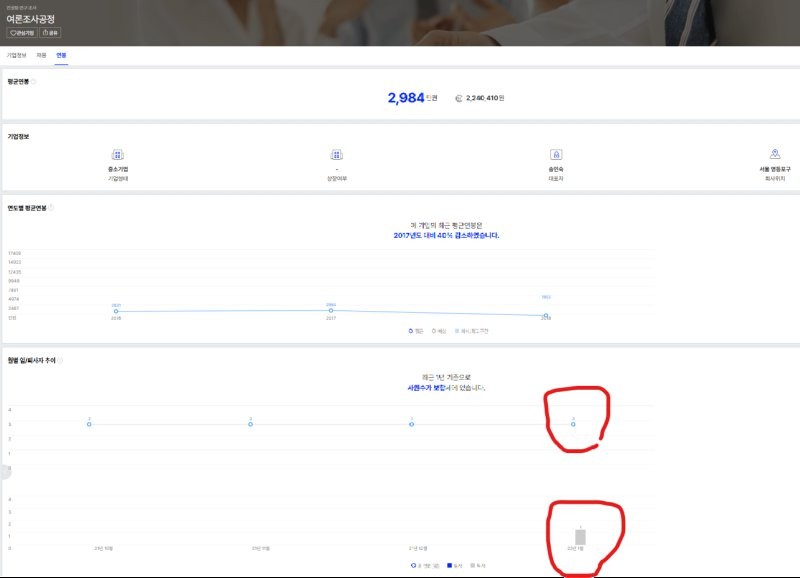Click the representative icon above 대표자
This screenshot has height=578, width=800.
click(x=556, y=154)
